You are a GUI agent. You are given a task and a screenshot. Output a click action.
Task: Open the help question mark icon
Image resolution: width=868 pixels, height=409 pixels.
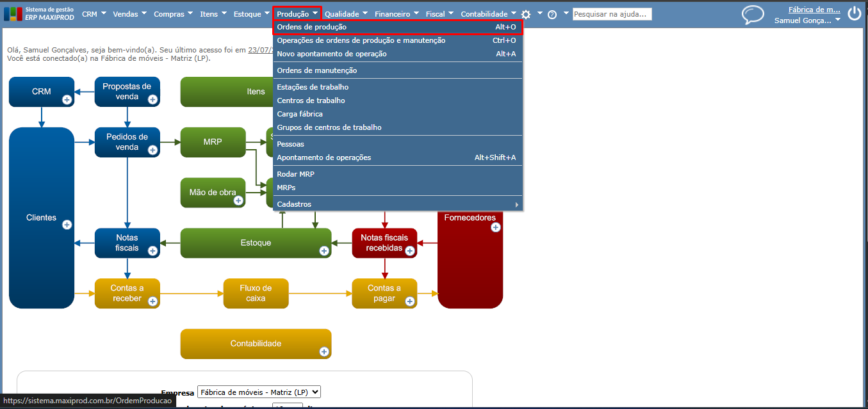[552, 14]
